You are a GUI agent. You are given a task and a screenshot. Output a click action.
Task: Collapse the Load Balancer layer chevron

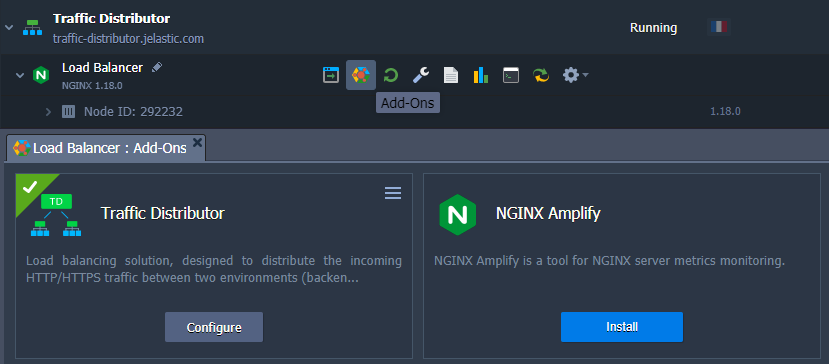(x=20, y=75)
